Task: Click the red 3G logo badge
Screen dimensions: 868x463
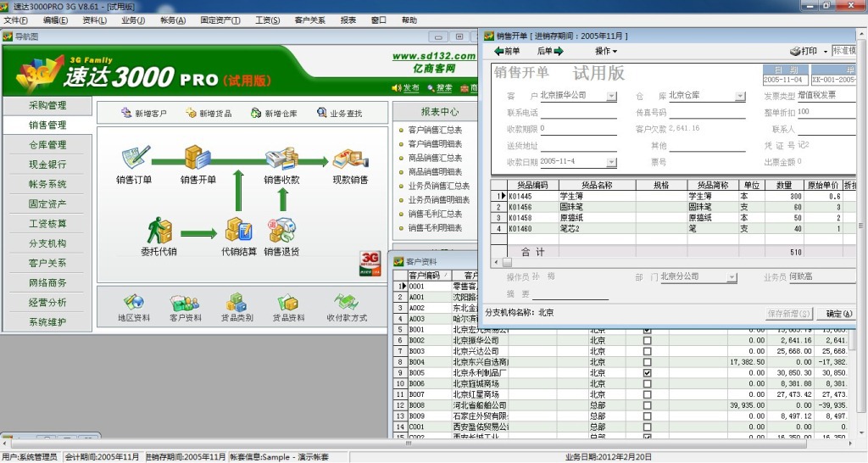Action: coord(370,263)
